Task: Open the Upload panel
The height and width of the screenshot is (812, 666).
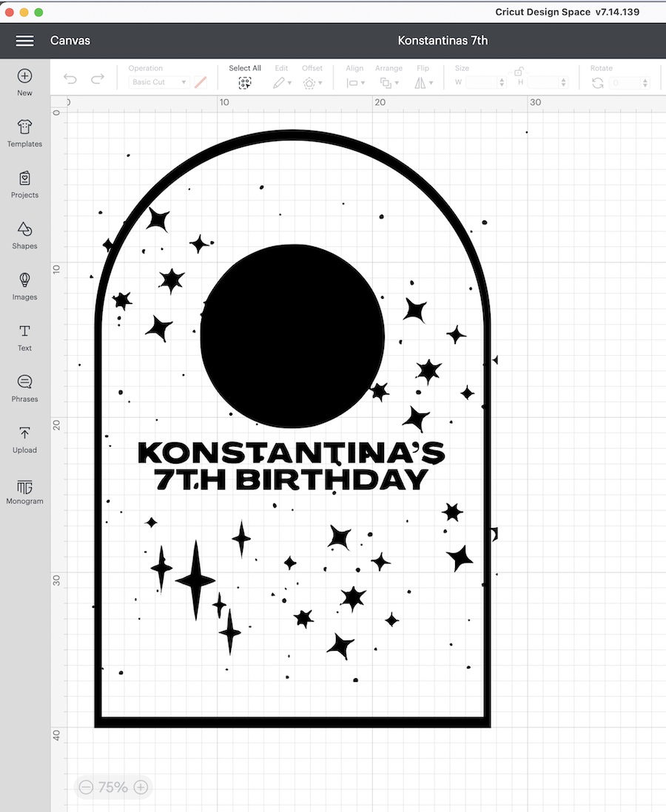Action: 25,440
